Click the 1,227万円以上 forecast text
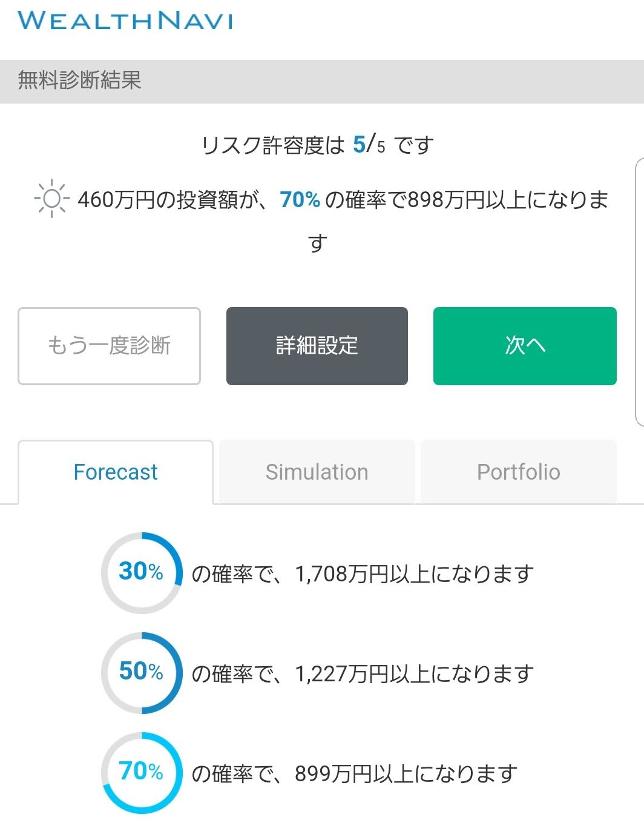 362,673
